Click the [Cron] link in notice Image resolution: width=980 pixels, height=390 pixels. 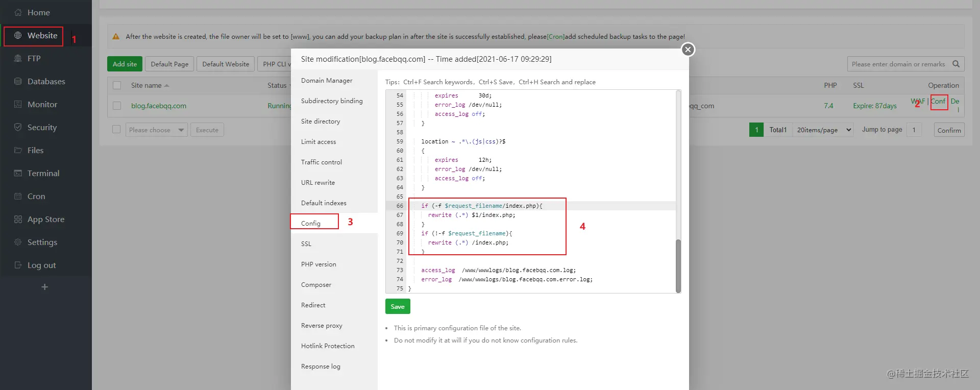pyautogui.click(x=555, y=36)
